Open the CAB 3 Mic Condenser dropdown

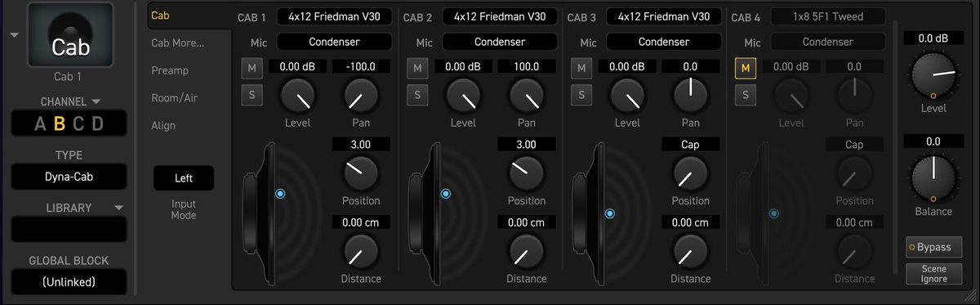(664, 42)
